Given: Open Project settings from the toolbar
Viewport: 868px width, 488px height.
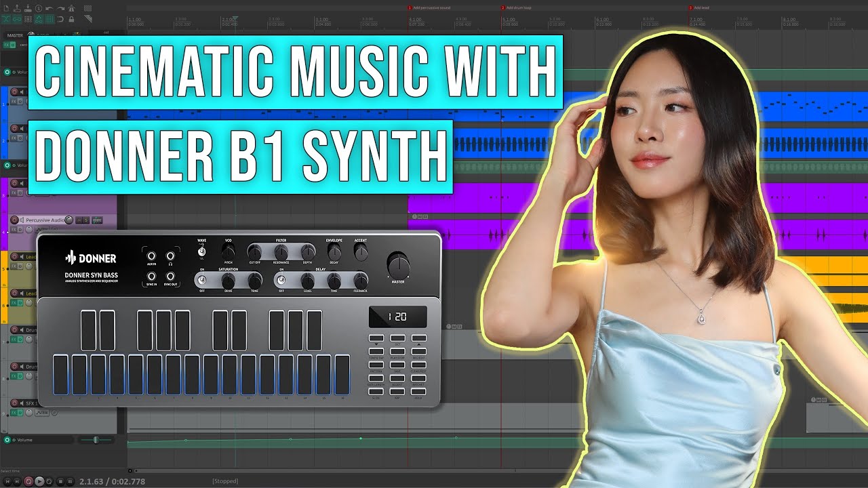Looking at the screenshot, I should [39, 8].
